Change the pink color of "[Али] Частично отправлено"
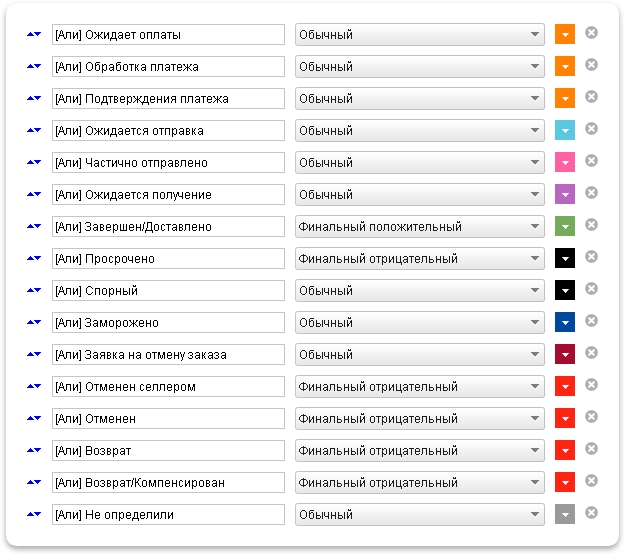Screen dimensions: 625x555 point(565,162)
